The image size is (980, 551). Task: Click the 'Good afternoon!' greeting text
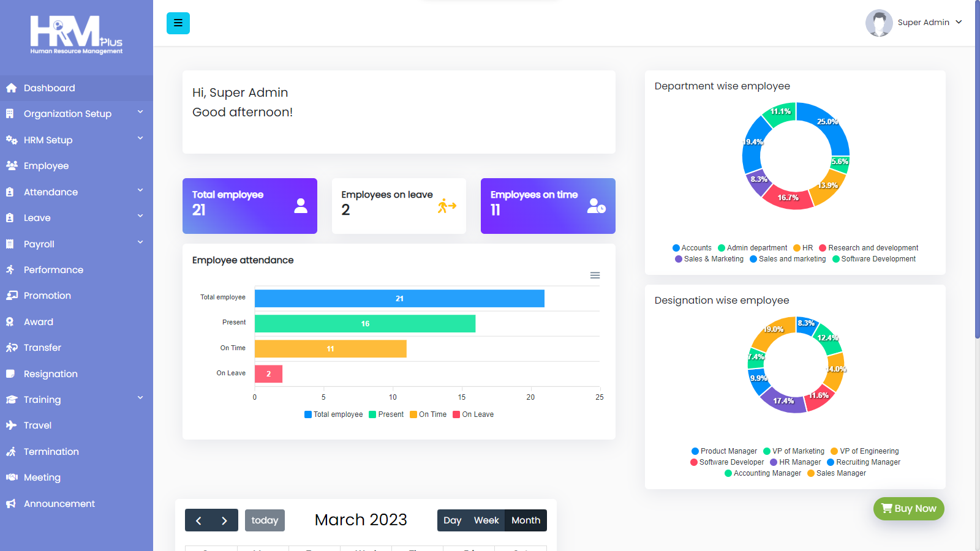243,112
